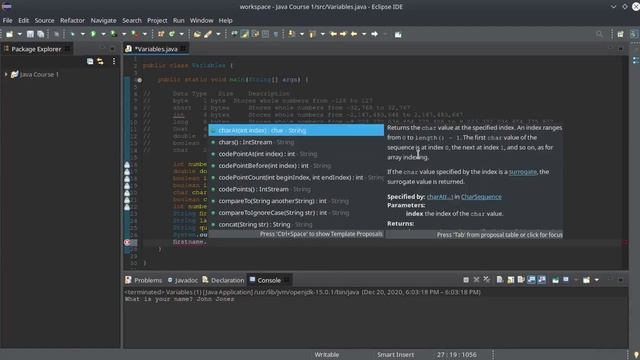The width and height of the screenshot is (640, 360).
Task: Select codePointAt(int index) proposal
Action: pos(296,154)
